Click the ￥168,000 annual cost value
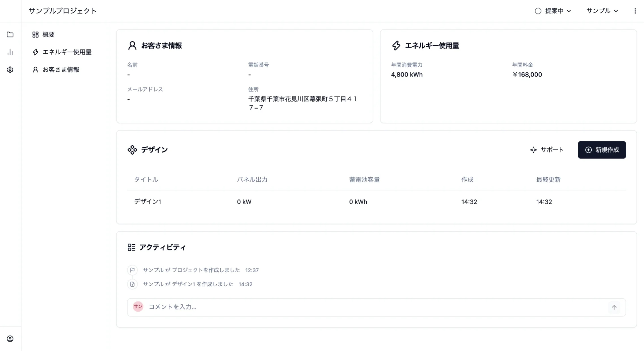The height and width of the screenshot is (351, 644). (527, 75)
